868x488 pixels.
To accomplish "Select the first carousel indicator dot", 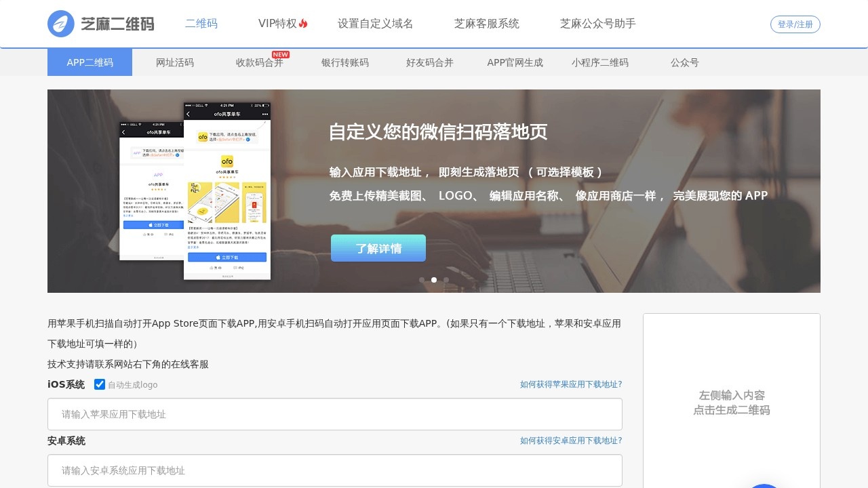I will point(422,280).
